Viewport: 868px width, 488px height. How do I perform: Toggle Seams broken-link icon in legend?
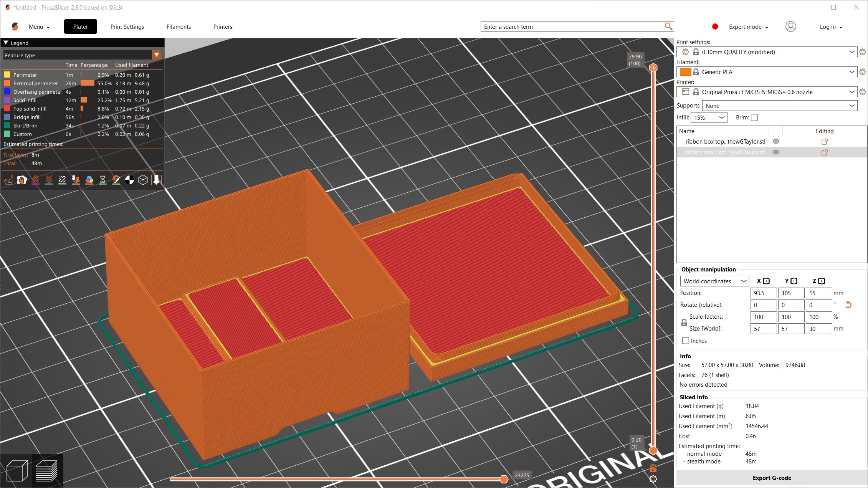pyautogui.click(x=62, y=180)
